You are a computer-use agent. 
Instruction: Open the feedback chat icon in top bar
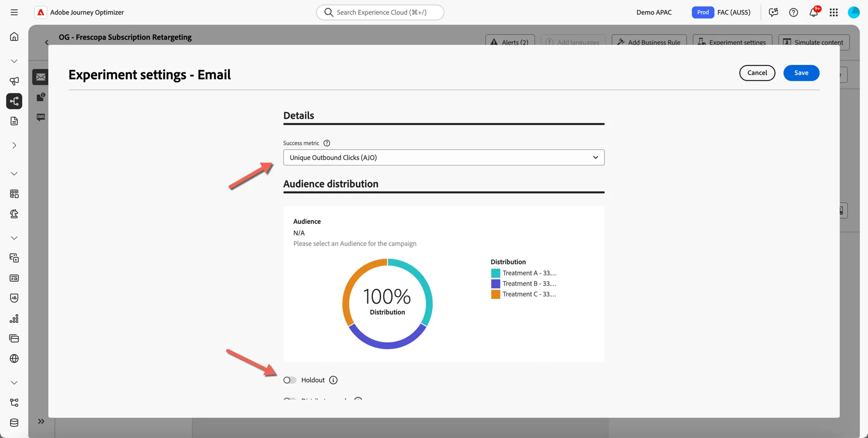(x=774, y=13)
